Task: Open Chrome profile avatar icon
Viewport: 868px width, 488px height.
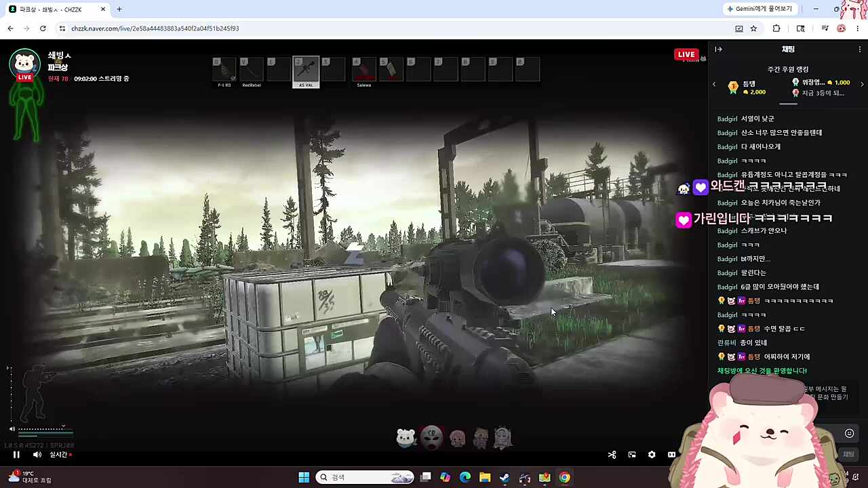Action: point(842,28)
